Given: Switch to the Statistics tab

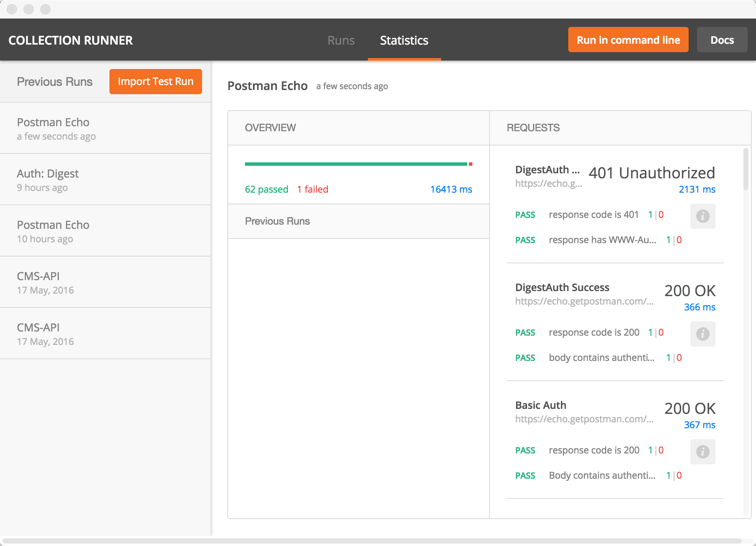Looking at the screenshot, I should (x=404, y=40).
